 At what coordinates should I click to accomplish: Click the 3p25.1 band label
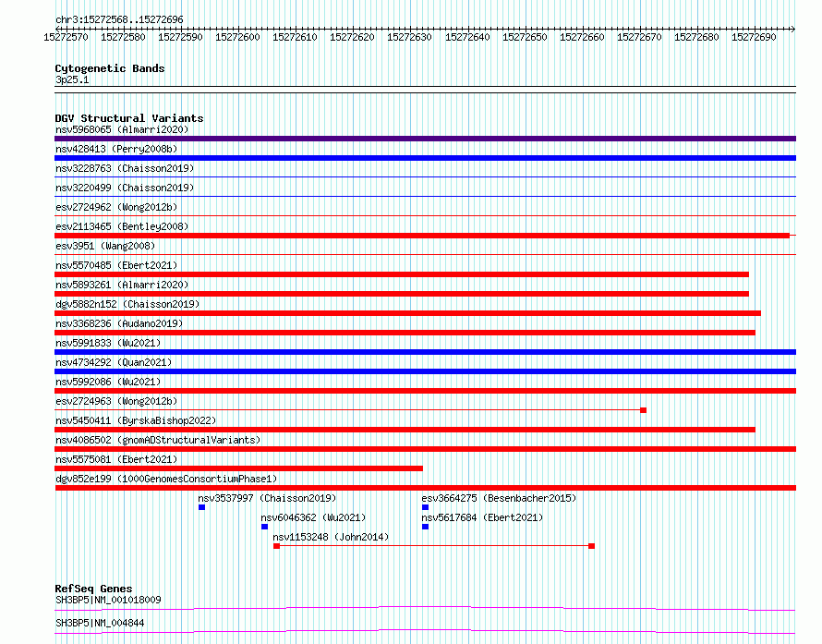[72, 79]
